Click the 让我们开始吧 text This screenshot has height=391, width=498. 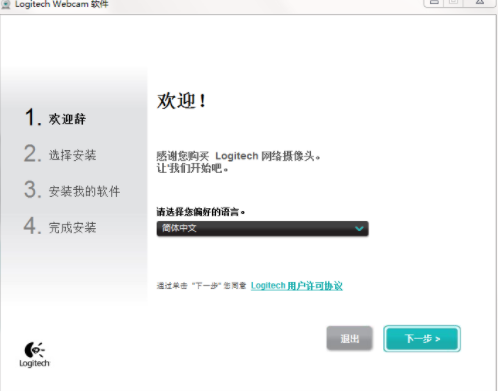pos(192,168)
